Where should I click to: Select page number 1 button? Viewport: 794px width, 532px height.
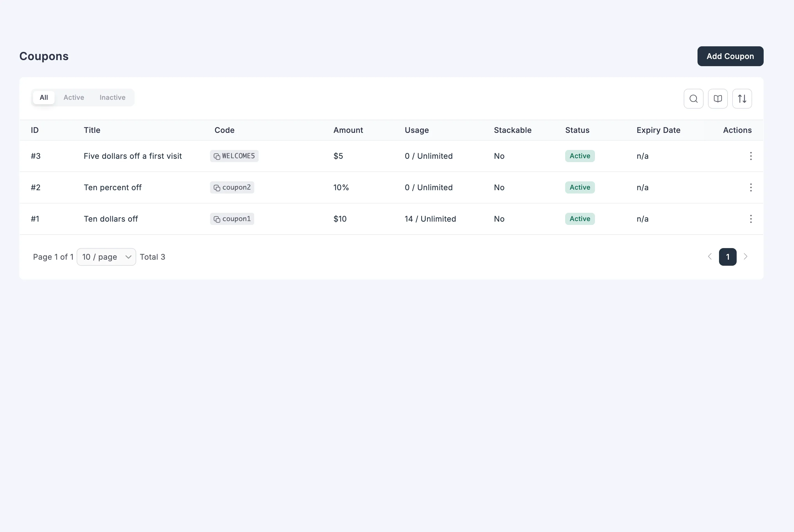728,257
